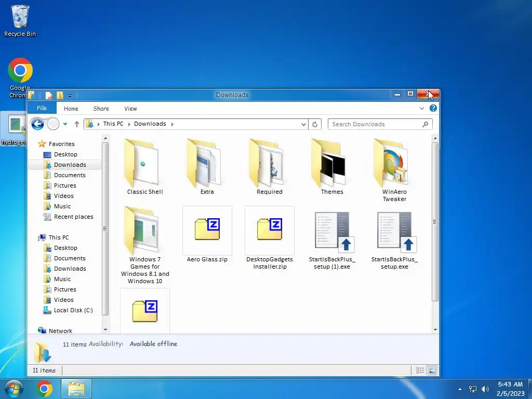Select the Aero Glass.zip file
This screenshot has width=532, height=399.
click(x=207, y=234)
